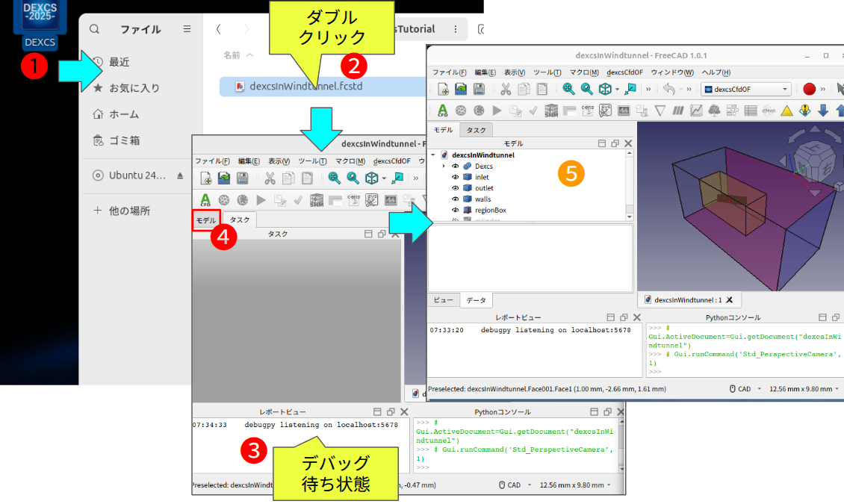The width and height of the screenshot is (844, 504).
Task: Click the red macro record button
Action: 810,89
